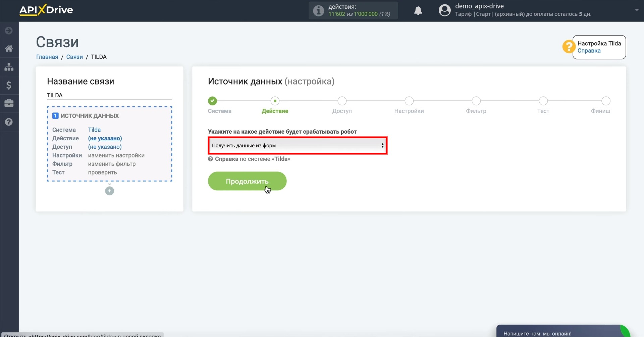Click the actions counter 11'602 panel
644x337 pixels.
click(353, 10)
